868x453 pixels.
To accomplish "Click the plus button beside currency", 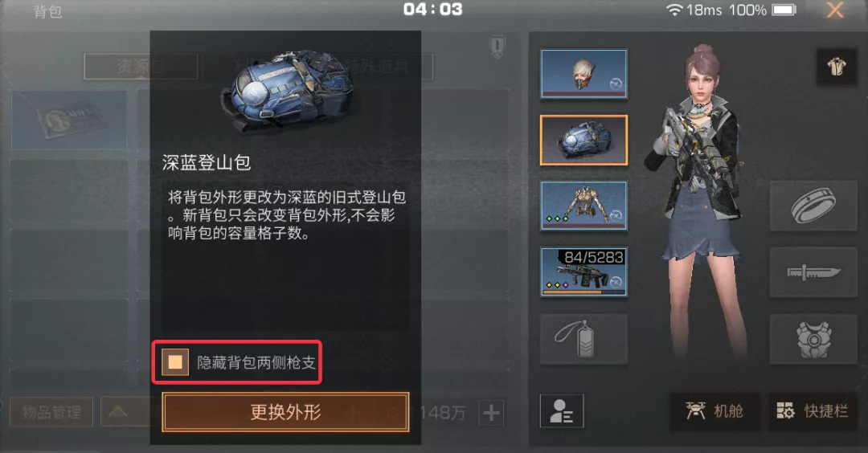I will [492, 413].
